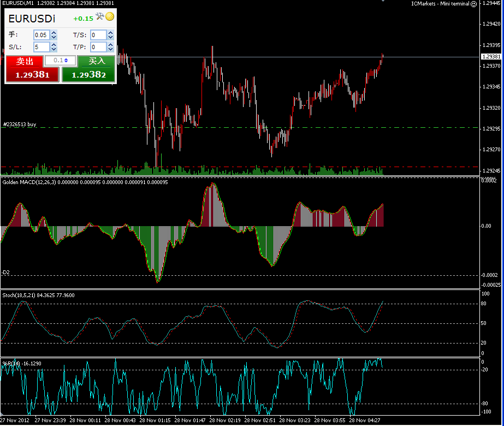Click the S/L field showing 5

click(42, 47)
